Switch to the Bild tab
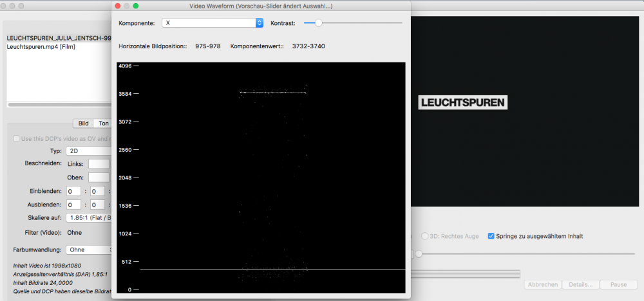Viewport: 644px width, 301px height. click(x=84, y=123)
